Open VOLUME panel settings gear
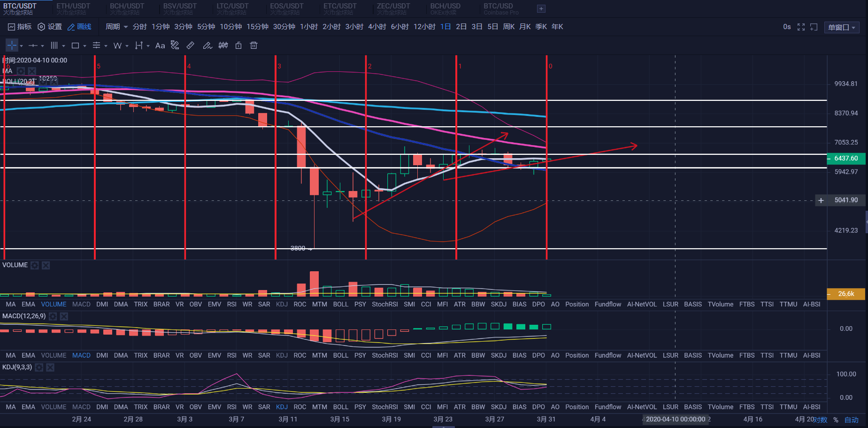 coord(35,265)
